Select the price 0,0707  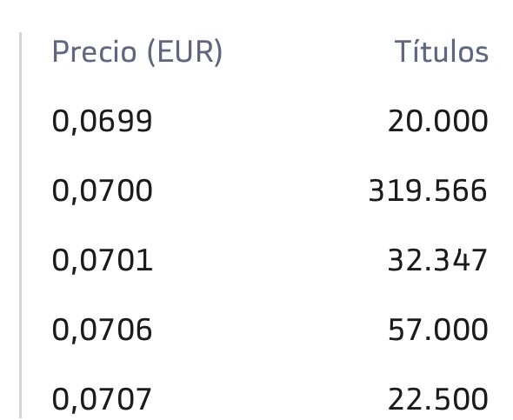pyautogui.click(x=102, y=399)
